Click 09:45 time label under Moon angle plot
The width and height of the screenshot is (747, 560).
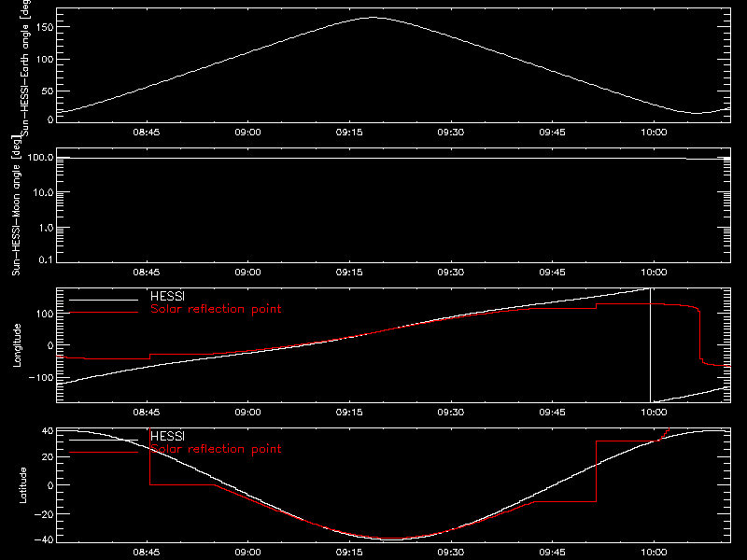(x=552, y=272)
